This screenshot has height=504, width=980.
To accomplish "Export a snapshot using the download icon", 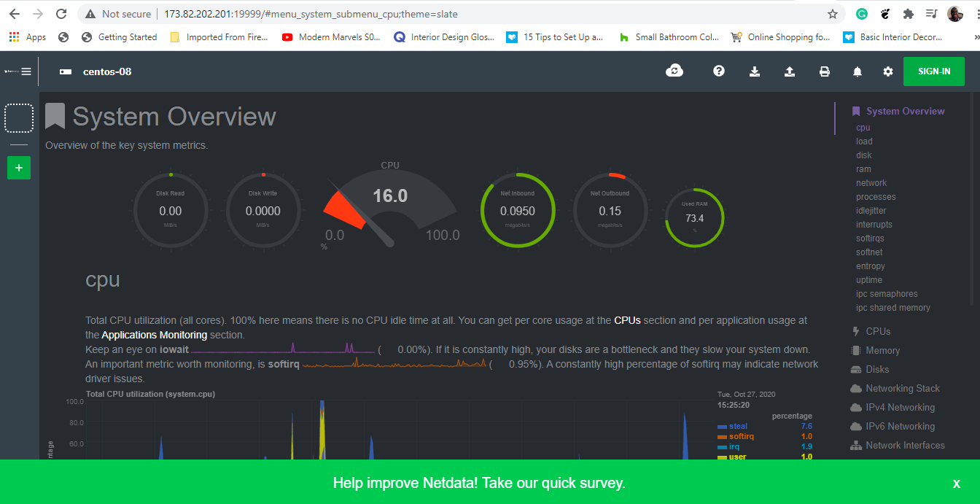I will pos(754,71).
